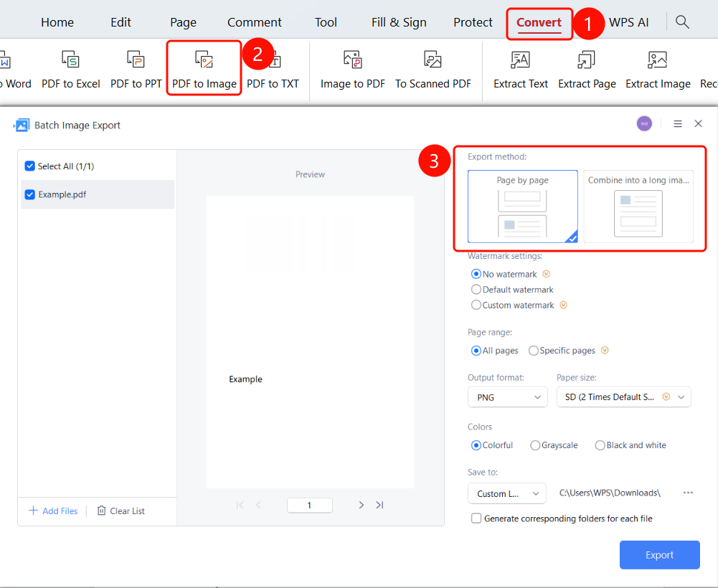Select the Black and white option

coord(600,445)
